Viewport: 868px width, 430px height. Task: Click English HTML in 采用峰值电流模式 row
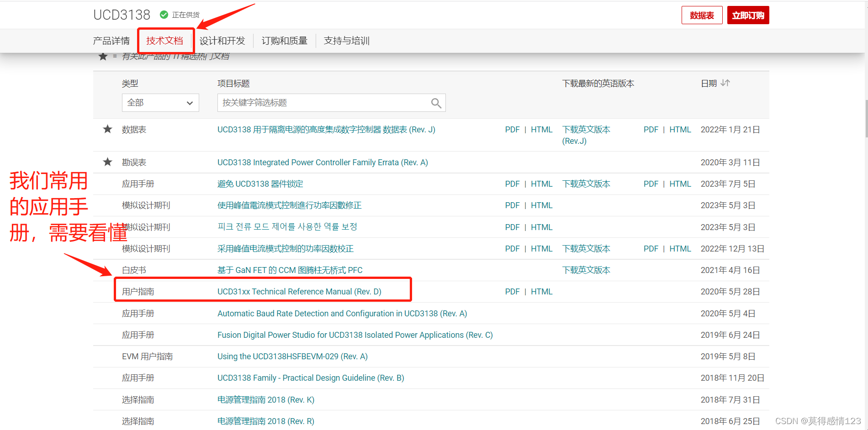click(680, 249)
